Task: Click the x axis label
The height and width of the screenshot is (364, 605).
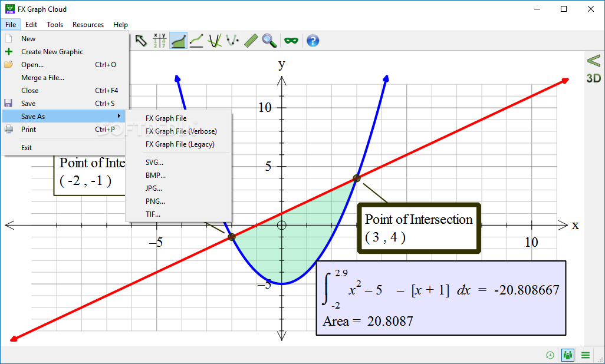Action: [x=576, y=225]
